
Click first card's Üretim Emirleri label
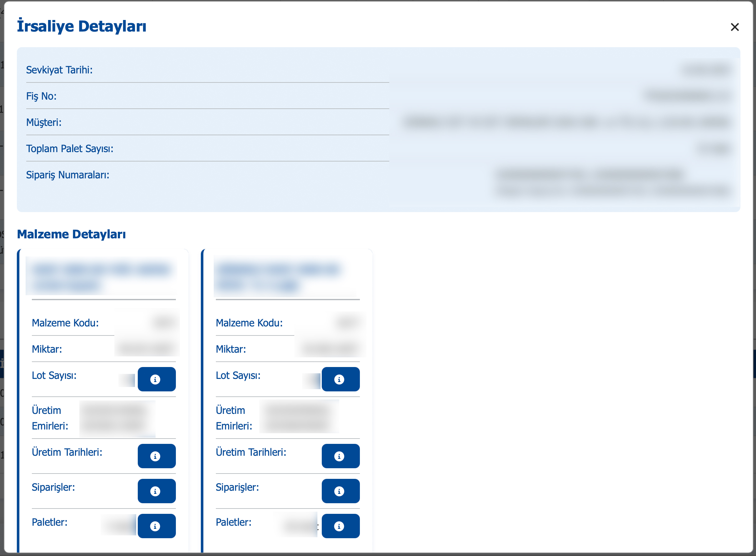click(x=50, y=418)
